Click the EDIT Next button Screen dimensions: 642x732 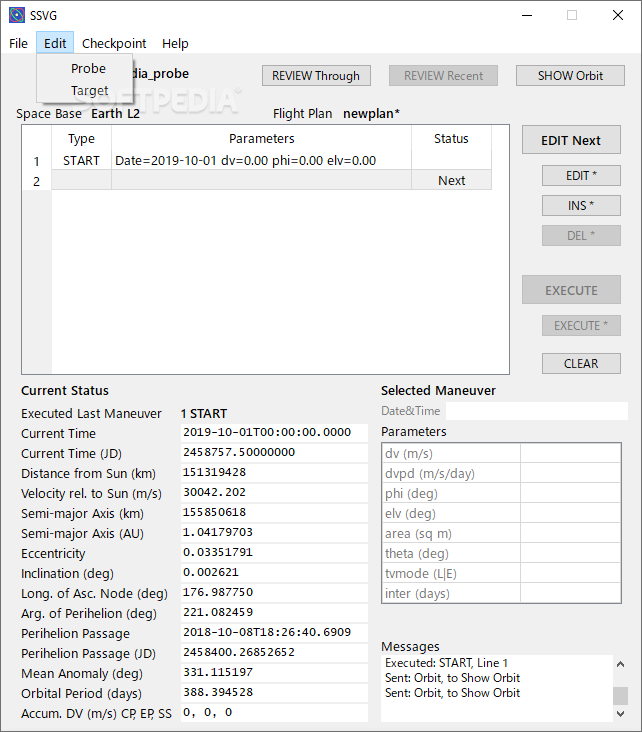pos(571,140)
